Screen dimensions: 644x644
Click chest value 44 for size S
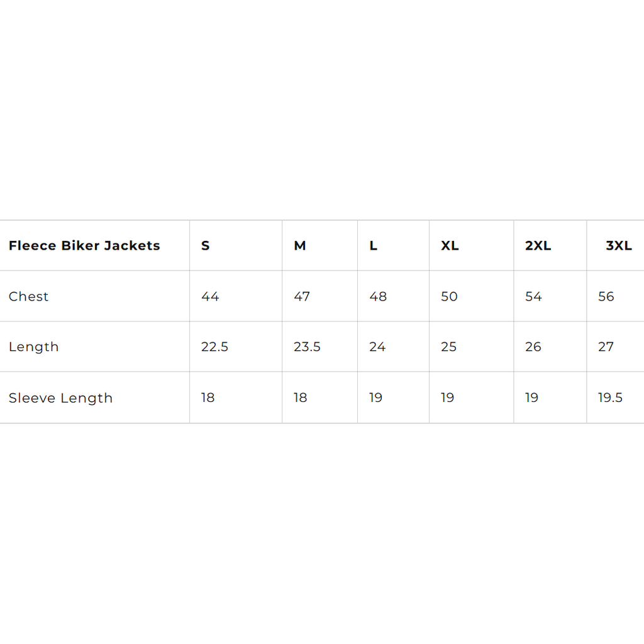(210, 297)
